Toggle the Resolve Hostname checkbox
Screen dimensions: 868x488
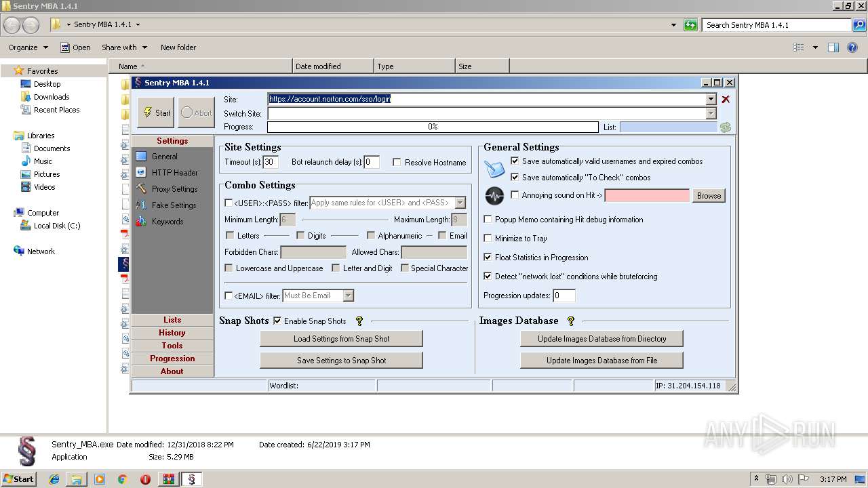pyautogui.click(x=397, y=163)
